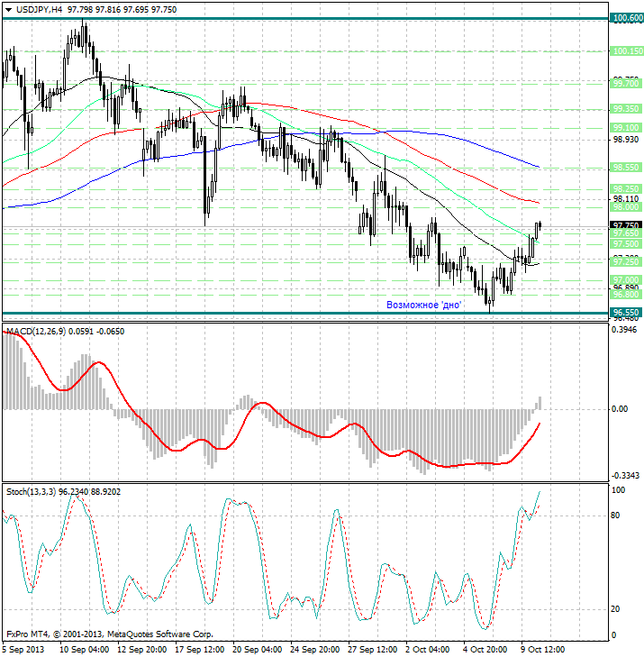Click the 98.550 price level label
Screen dimensions: 644x657
coord(626,168)
